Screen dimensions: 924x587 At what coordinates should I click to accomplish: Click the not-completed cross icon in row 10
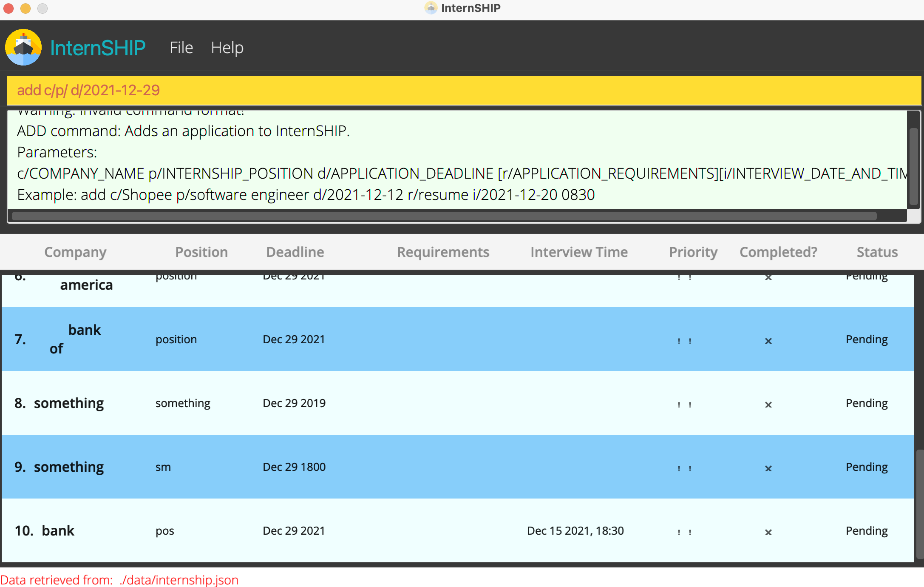click(x=768, y=532)
